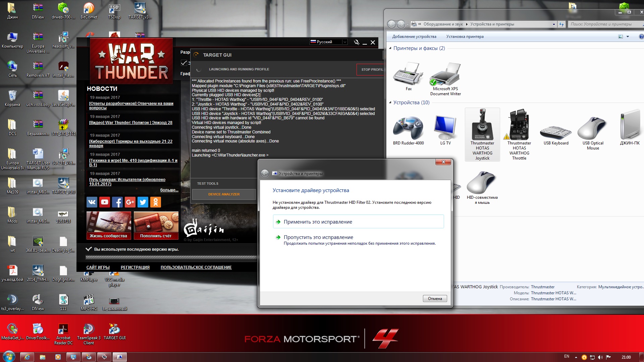This screenshot has width=644, height=362.
Task: Open news: Турниры на выходные 21-22 января
Action: click(131, 143)
